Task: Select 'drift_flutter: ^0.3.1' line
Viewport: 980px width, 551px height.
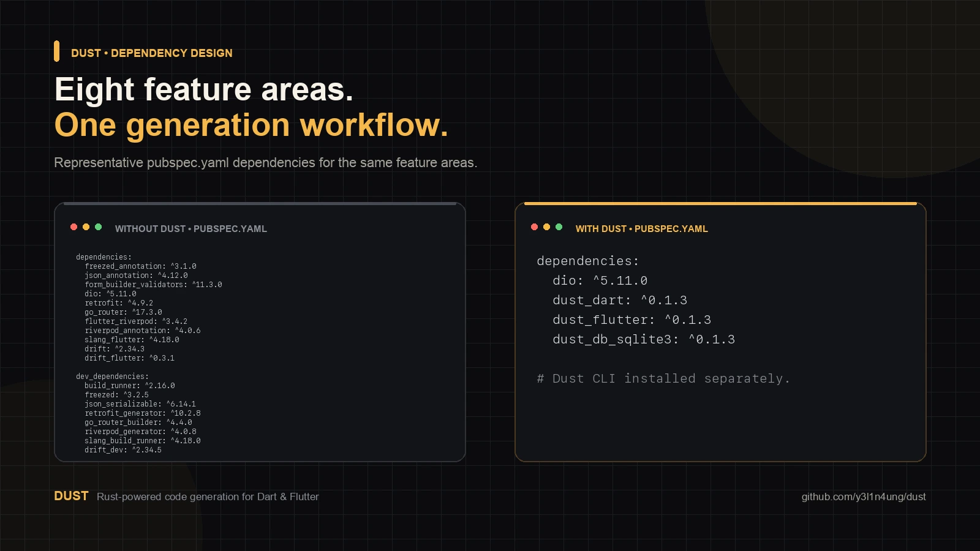Action: 129,358
